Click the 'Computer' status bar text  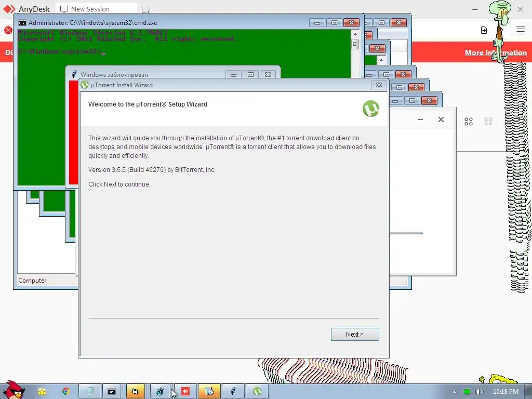(x=32, y=281)
